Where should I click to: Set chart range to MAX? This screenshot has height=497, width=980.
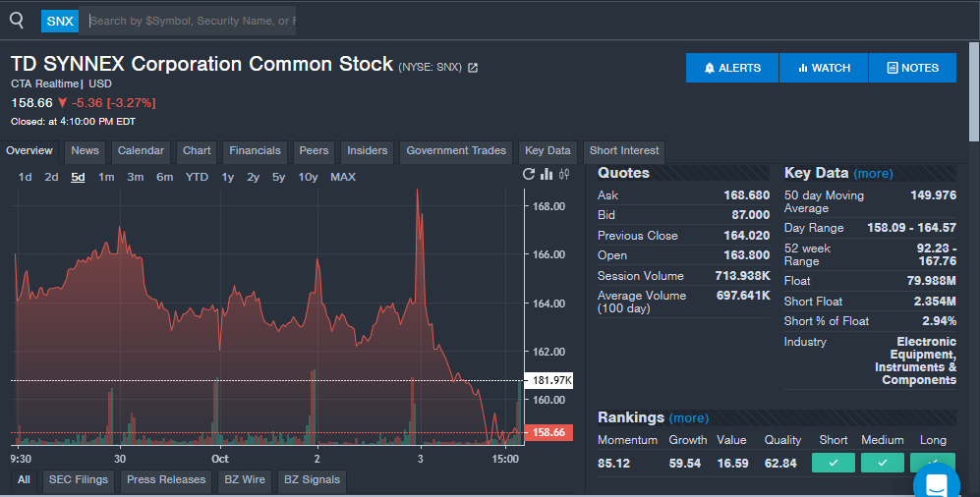point(343,177)
